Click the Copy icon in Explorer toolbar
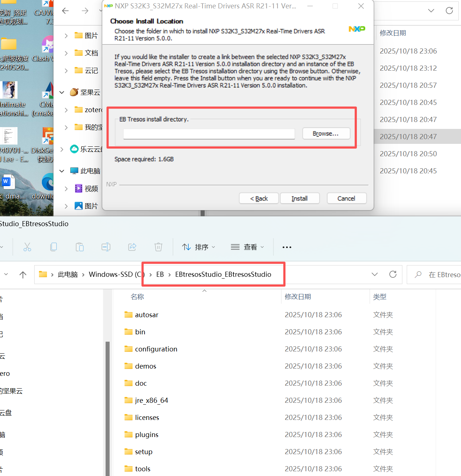The height and width of the screenshot is (476, 461). 54,247
